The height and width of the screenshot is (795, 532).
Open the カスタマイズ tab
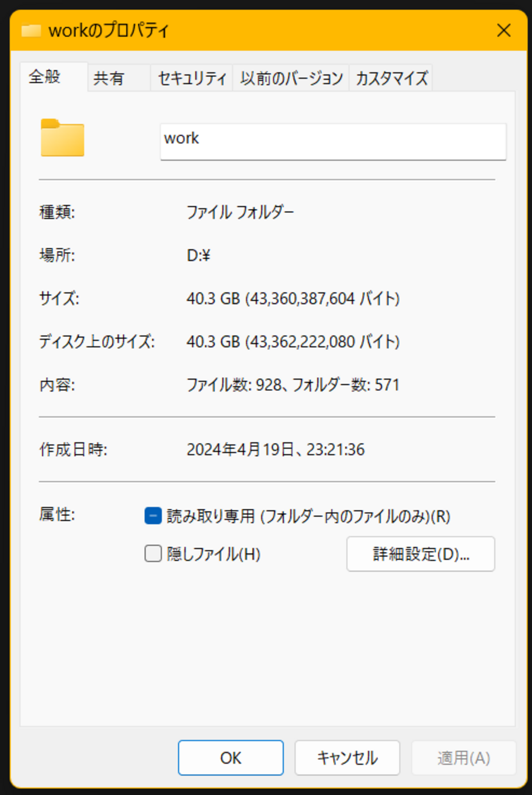coord(391,78)
